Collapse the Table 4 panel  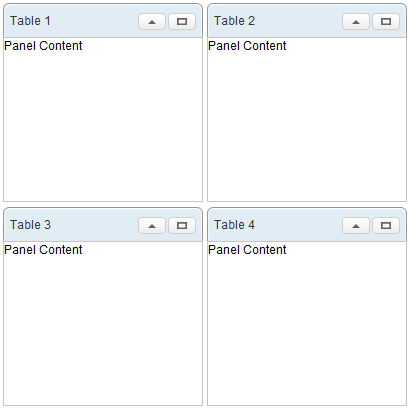click(x=356, y=226)
